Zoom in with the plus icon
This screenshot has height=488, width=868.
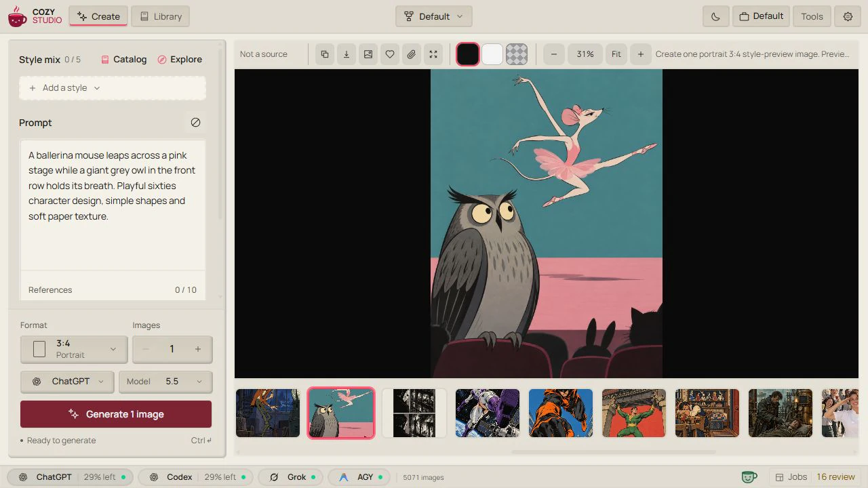[641, 54]
